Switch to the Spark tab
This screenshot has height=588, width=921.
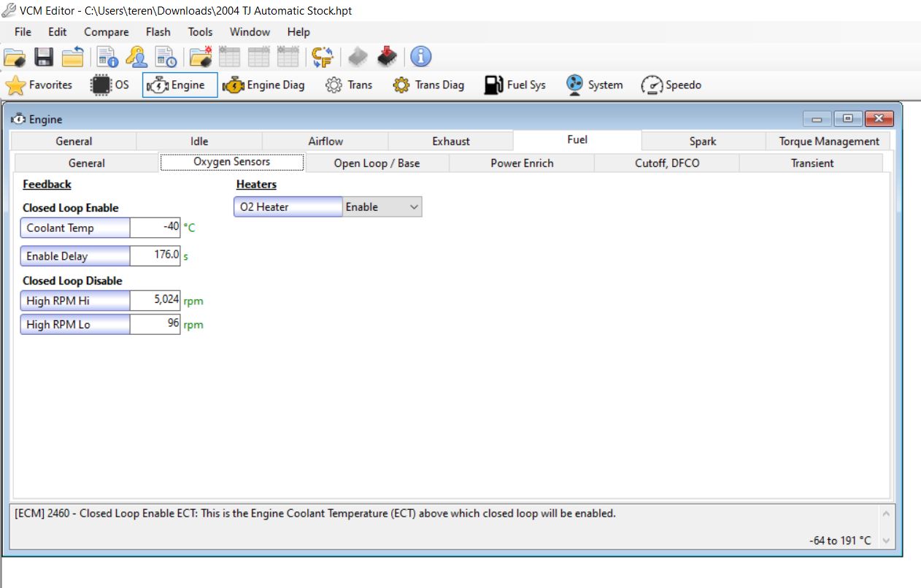point(702,142)
